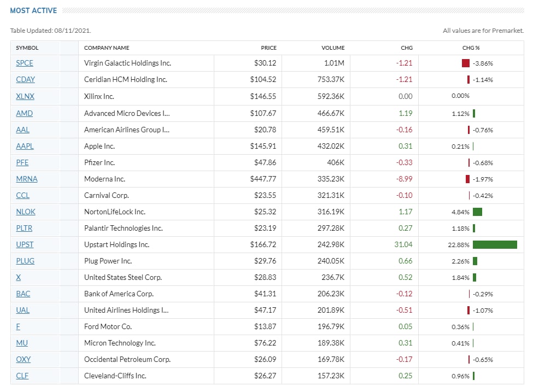The width and height of the screenshot is (533, 392).
Task: Select the Palantir Technologies Inc. name
Action: tap(124, 228)
